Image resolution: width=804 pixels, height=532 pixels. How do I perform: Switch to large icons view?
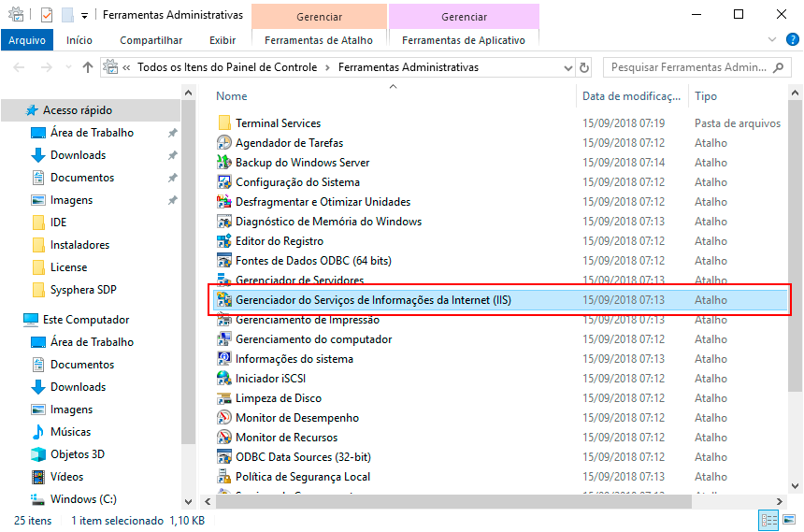789,520
